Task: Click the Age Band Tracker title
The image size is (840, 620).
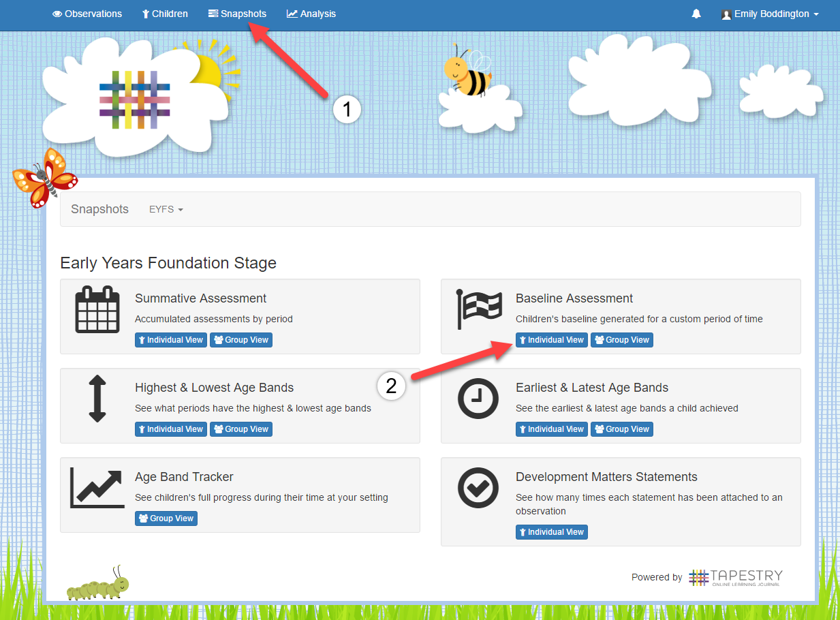Action: click(x=184, y=477)
